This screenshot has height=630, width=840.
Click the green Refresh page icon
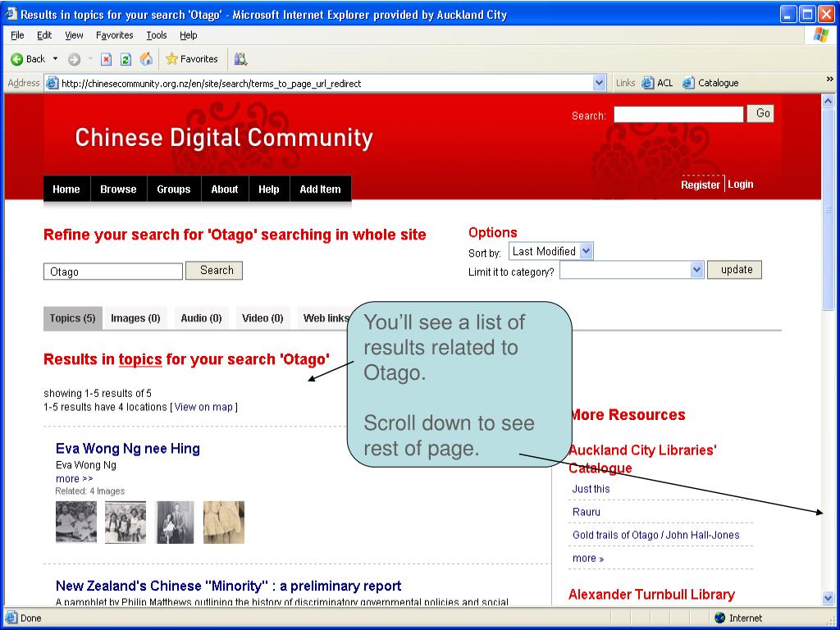pos(126,59)
